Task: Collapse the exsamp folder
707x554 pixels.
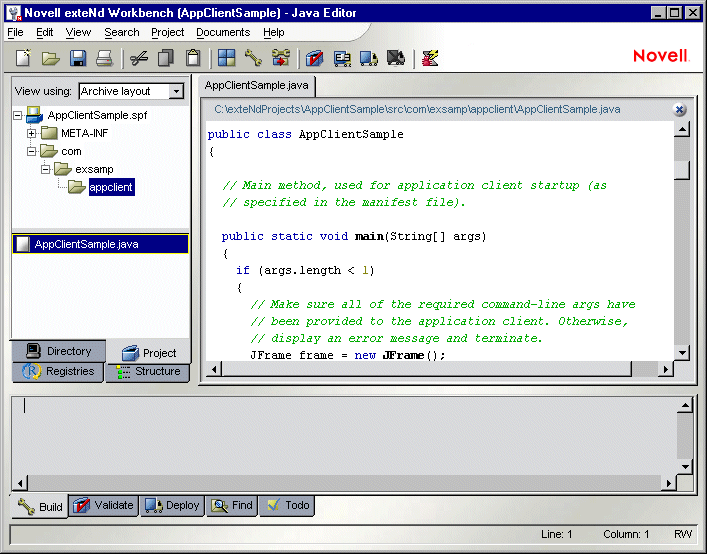Action: tap(45, 169)
